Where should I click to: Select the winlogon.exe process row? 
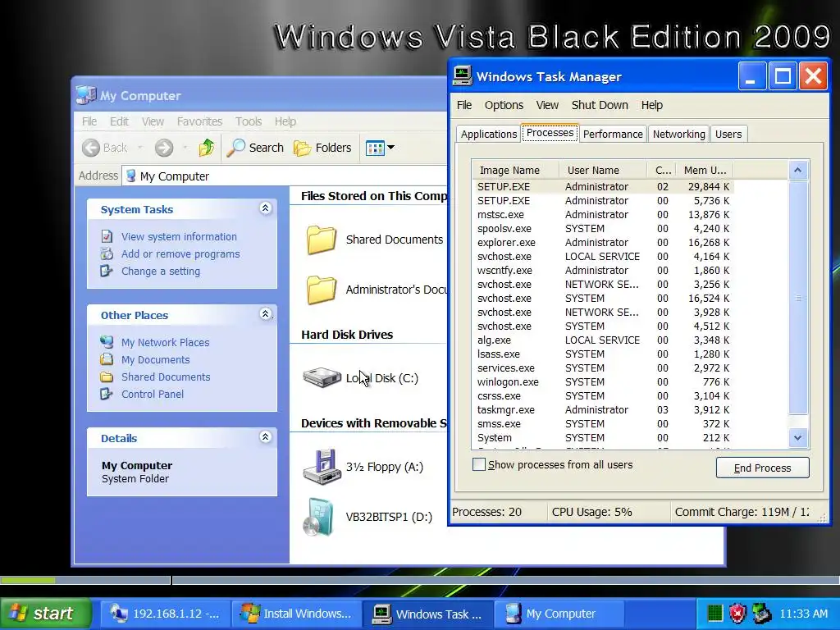tap(603, 381)
